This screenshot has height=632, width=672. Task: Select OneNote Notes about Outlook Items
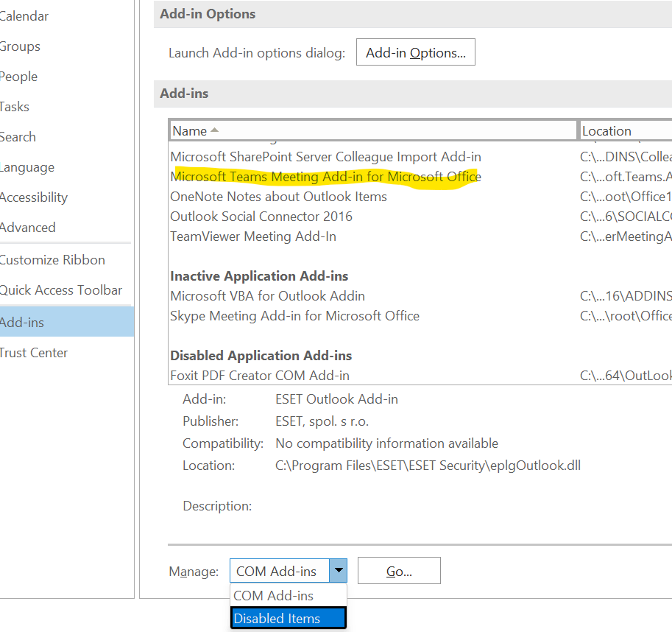[278, 197]
